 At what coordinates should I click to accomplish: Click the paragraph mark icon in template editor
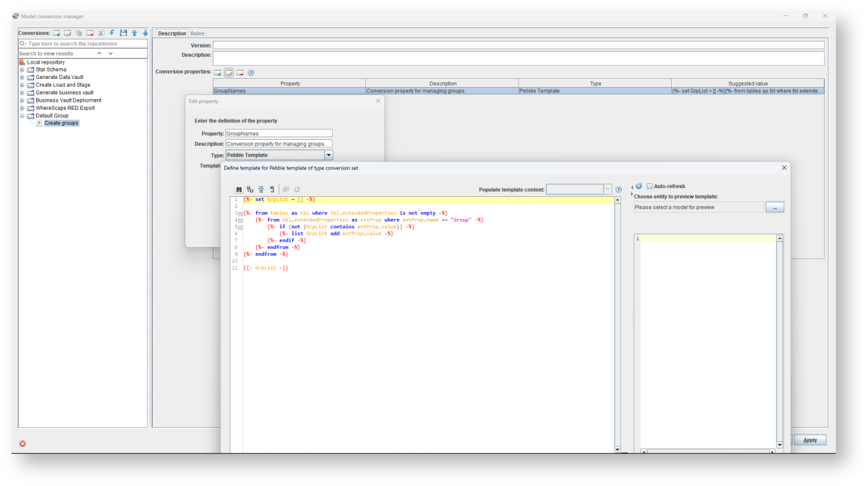pyautogui.click(x=272, y=189)
